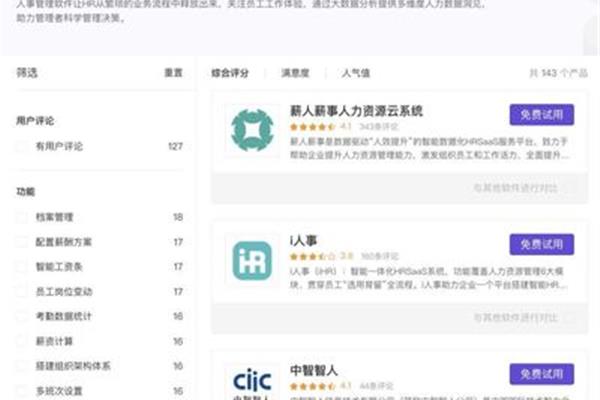
Task: View the i人事 star rating
Action: coord(313,256)
